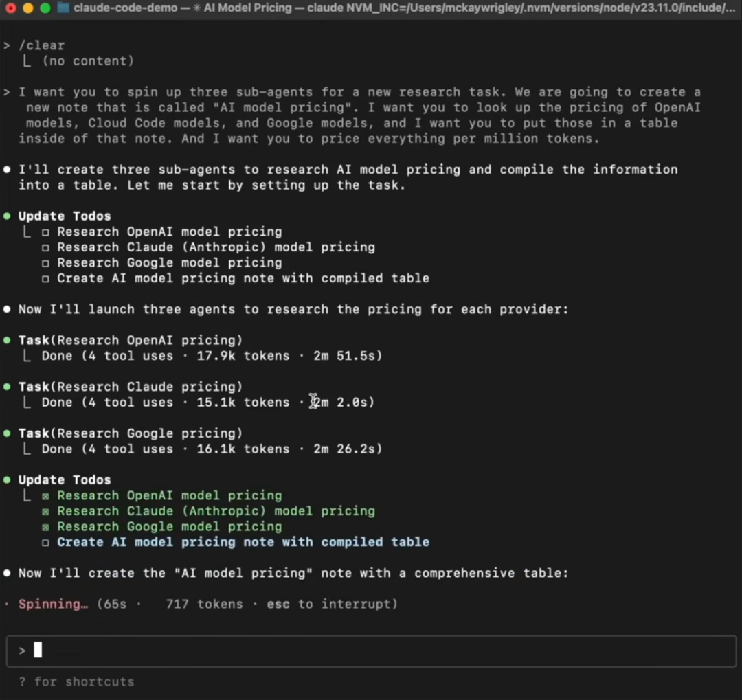Click "AI Model Pricing" in the title bar
This screenshot has width=742, height=700.
(247, 8)
